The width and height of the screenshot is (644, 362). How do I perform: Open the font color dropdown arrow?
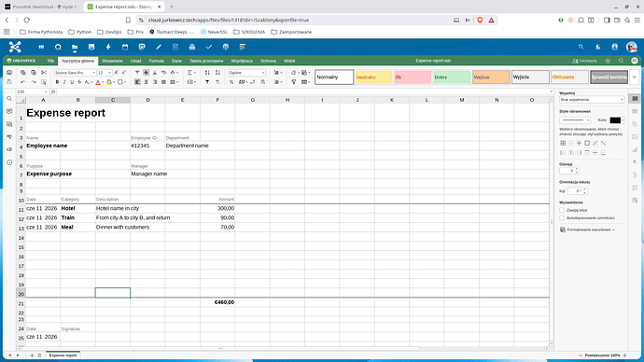103,82
